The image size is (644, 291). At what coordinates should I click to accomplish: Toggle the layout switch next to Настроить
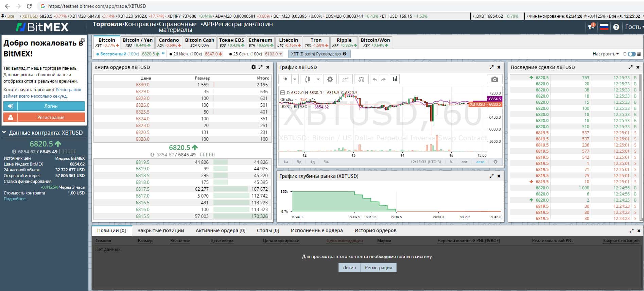[x=631, y=54]
